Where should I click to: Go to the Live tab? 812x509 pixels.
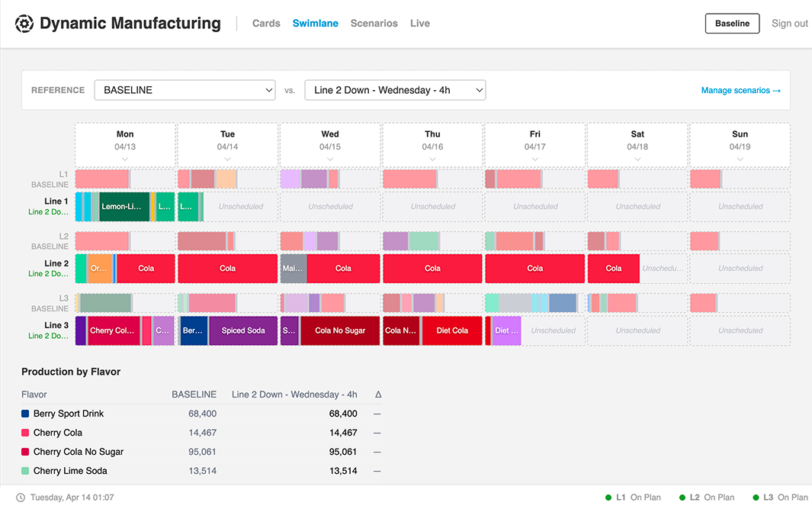420,24
